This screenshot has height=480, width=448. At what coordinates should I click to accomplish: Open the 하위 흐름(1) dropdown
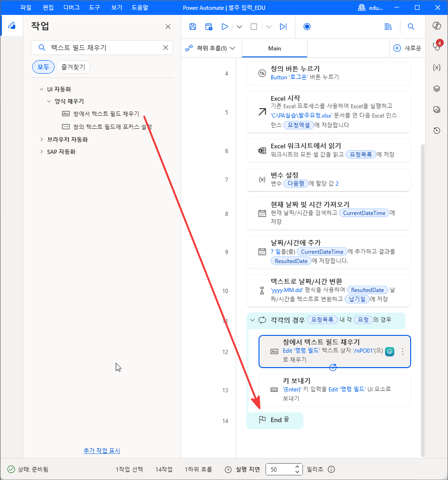click(x=210, y=48)
